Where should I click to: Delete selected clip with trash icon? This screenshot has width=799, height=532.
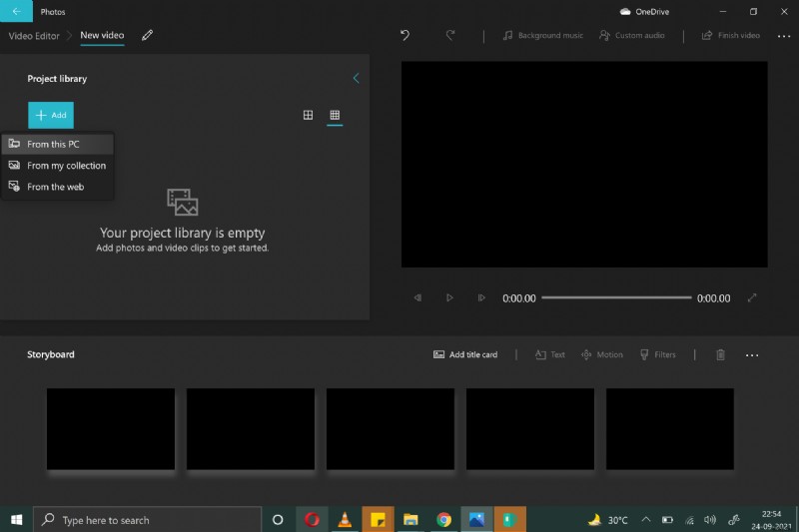click(720, 355)
